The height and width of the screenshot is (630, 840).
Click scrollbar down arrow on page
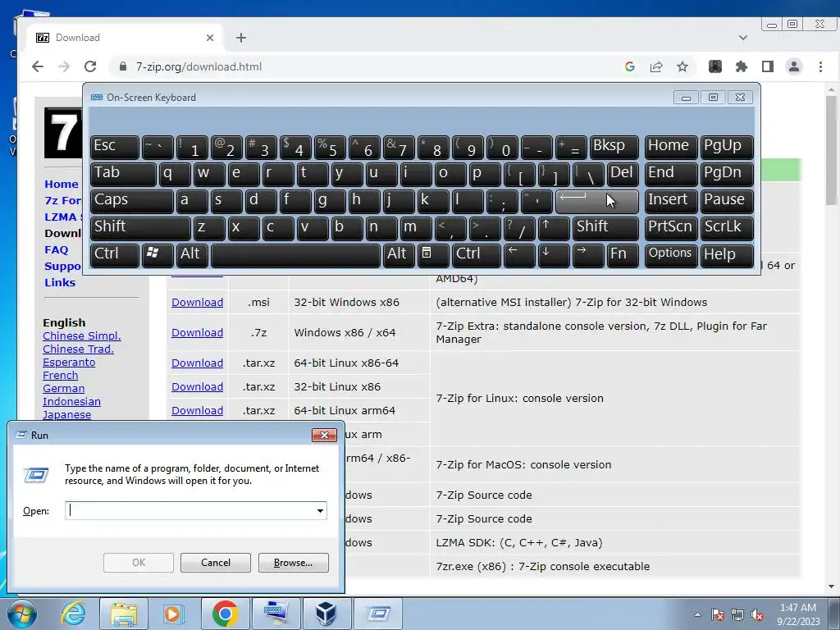pos(832,587)
